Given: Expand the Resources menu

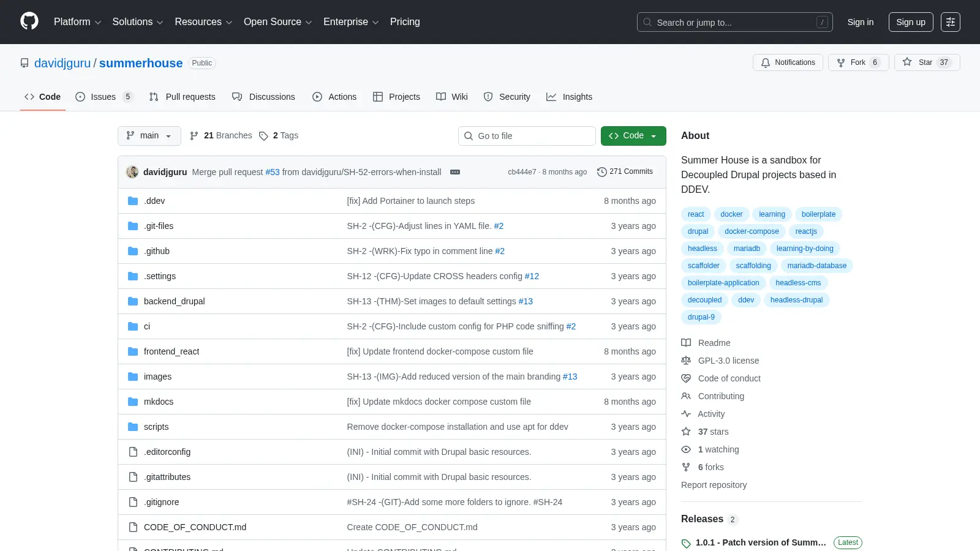Looking at the screenshot, I should pyautogui.click(x=203, y=22).
